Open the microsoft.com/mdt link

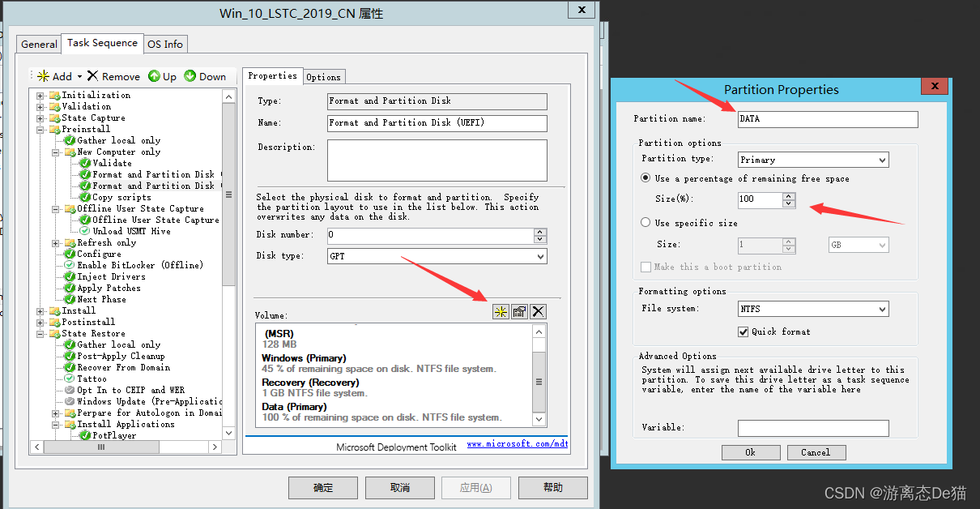point(517,443)
